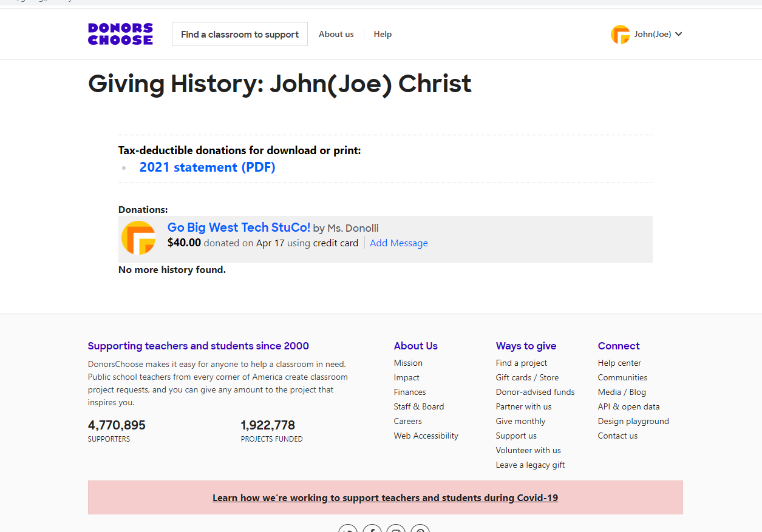Screen dimensions: 762x532
Task: Click the Add Message link
Action: [x=399, y=243]
